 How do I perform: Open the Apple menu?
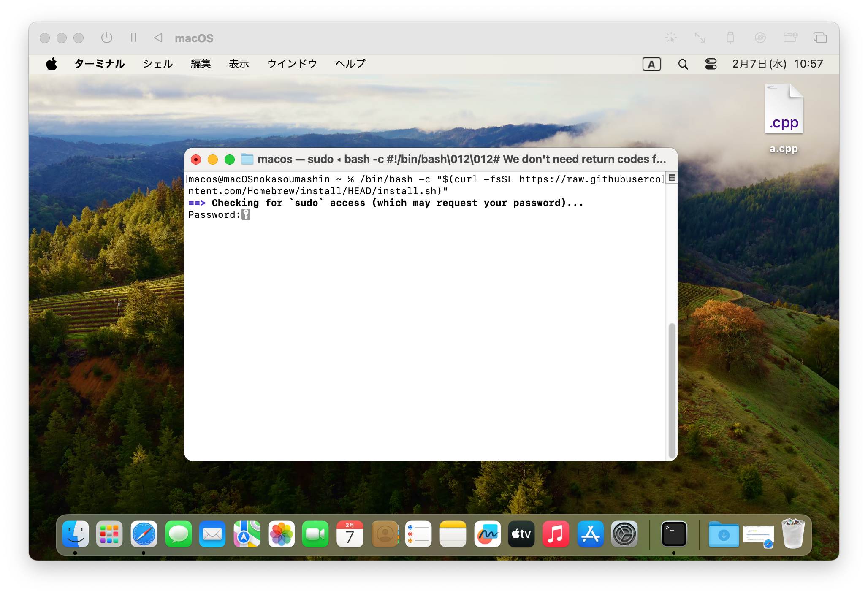(52, 64)
